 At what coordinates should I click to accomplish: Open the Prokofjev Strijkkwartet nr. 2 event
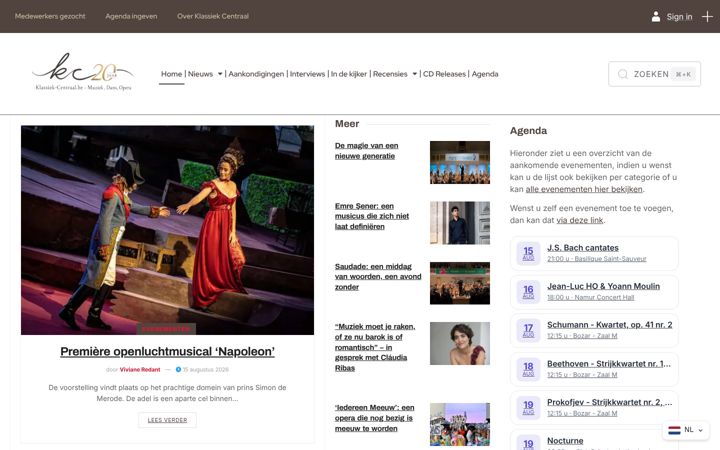609,402
